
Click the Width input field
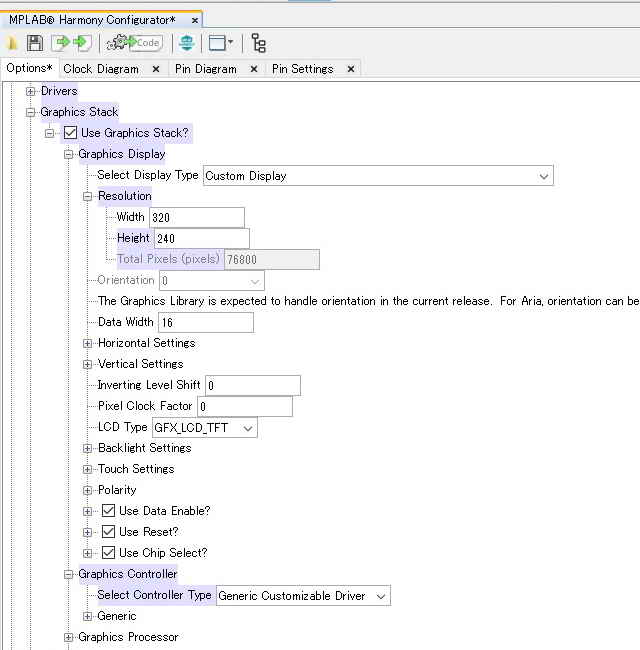click(196, 217)
